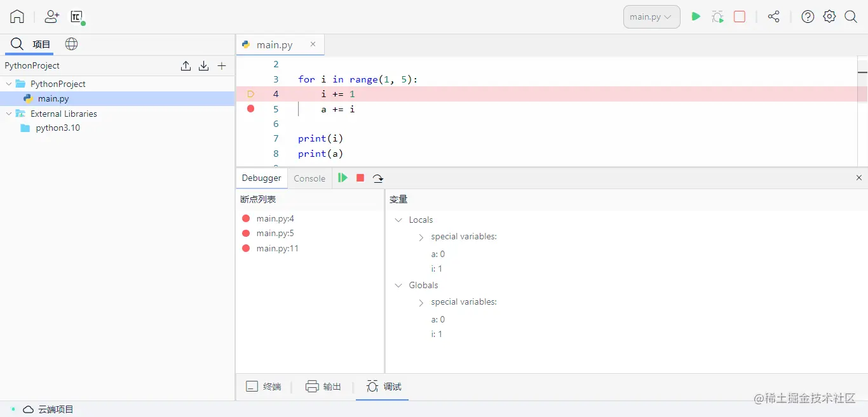Stop execution with red square icon
This screenshot has height=417, width=868.
pyautogui.click(x=740, y=17)
